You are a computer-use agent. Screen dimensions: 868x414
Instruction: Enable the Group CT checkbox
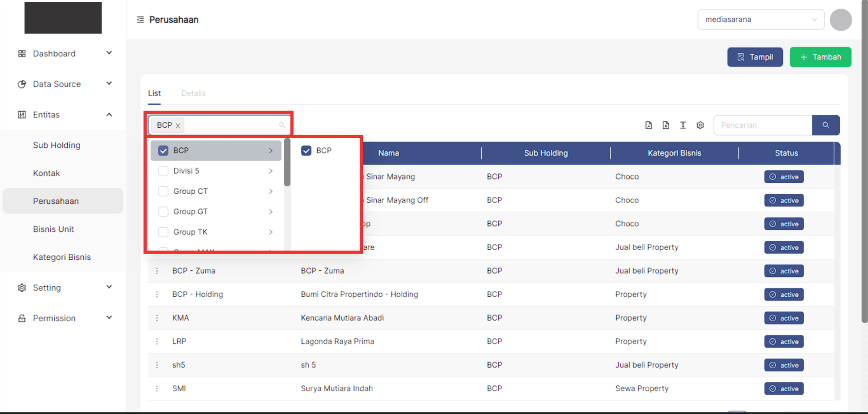[x=163, y=191]
